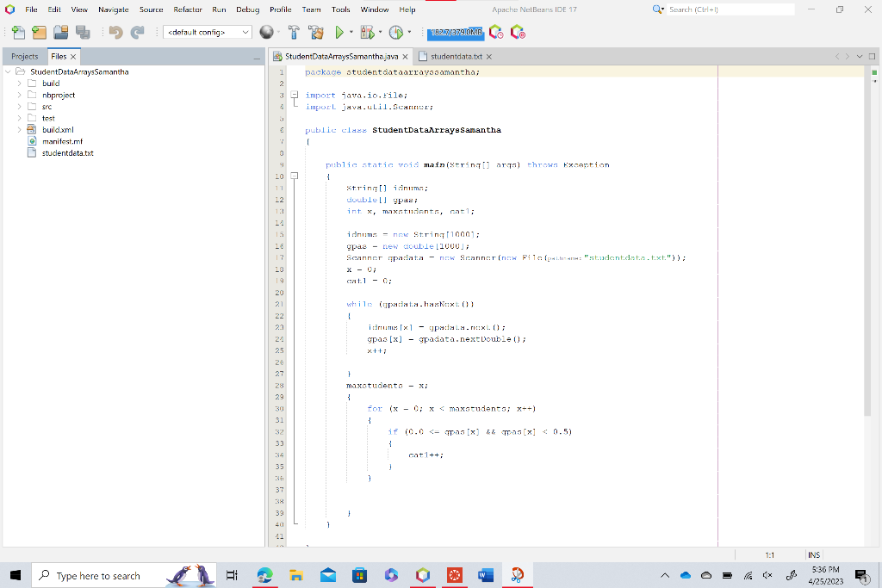Viewport: 882px width, 588px height.
Task: Open the Profile Project clock icon
Action: click(395, 31)
